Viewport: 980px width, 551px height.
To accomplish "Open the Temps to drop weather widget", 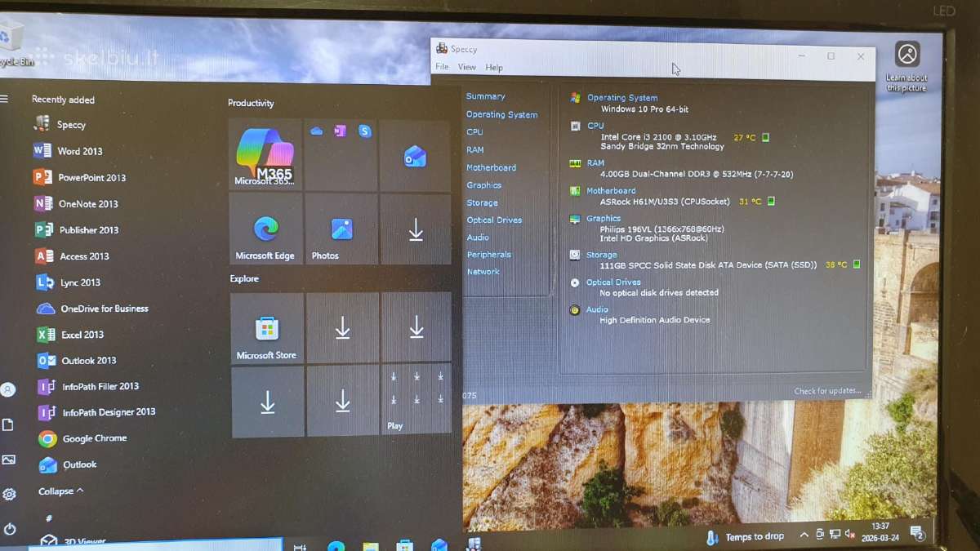I will tap(744, 536).
